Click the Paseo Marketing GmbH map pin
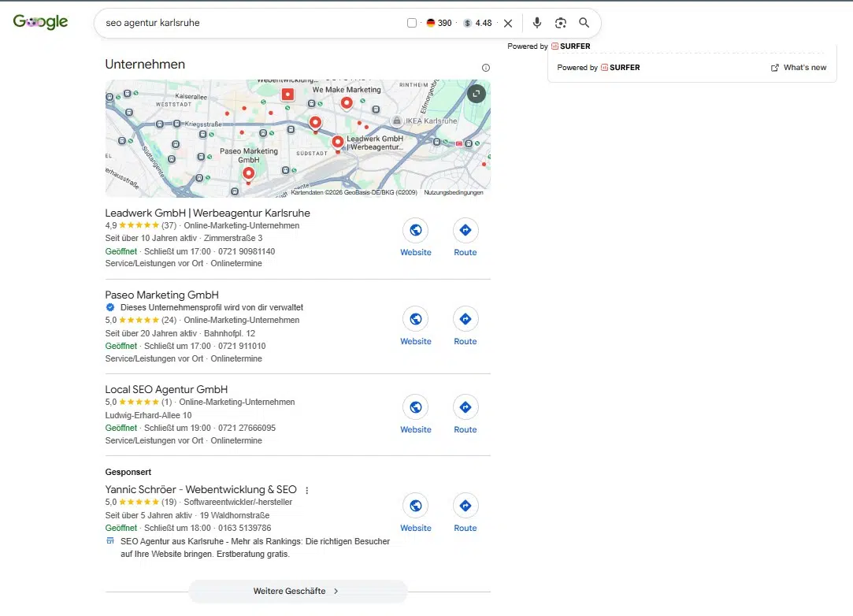This screenshot has width=853, height=616. pyautogui.click(x=249, y=174)
